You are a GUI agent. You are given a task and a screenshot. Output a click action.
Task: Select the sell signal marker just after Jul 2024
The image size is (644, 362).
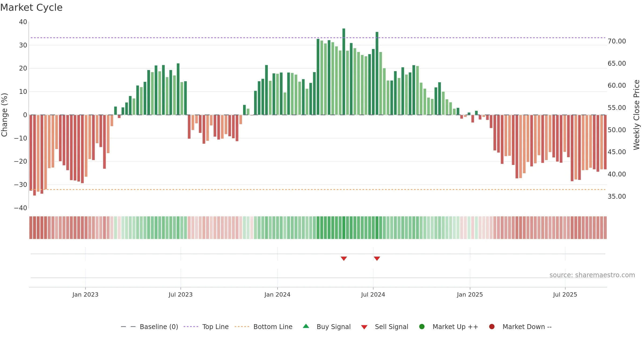[377, 258]
